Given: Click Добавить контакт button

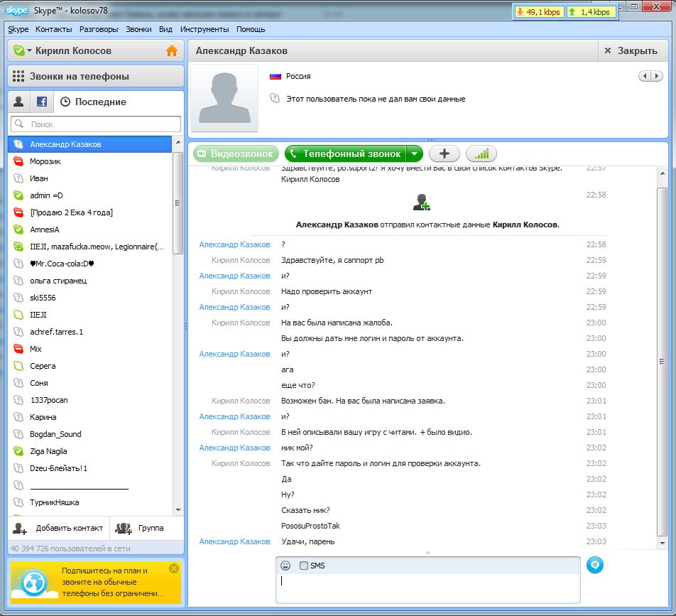Looking at the screenshot, I should (58, 528).
